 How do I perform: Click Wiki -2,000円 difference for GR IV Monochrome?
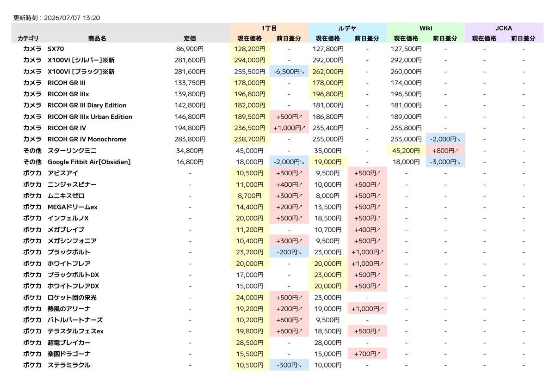[445, 139]
